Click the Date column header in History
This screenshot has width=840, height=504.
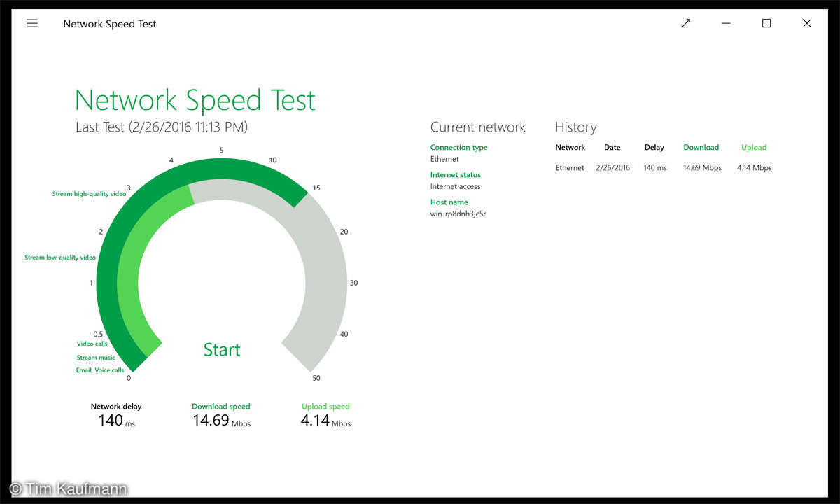612,147
